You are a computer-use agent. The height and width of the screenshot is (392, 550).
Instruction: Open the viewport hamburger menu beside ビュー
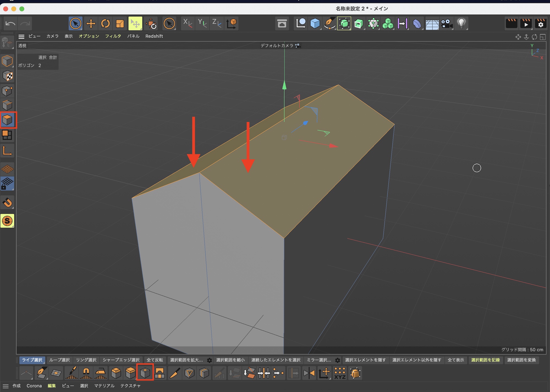(x=21, y=36)
